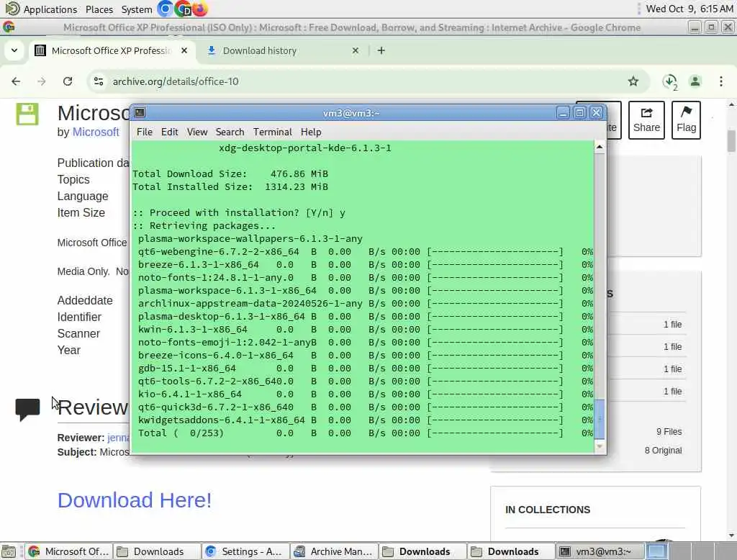
Task: Click the 9 Files download option
Action: pyautogui.click(x=669, y=432)
